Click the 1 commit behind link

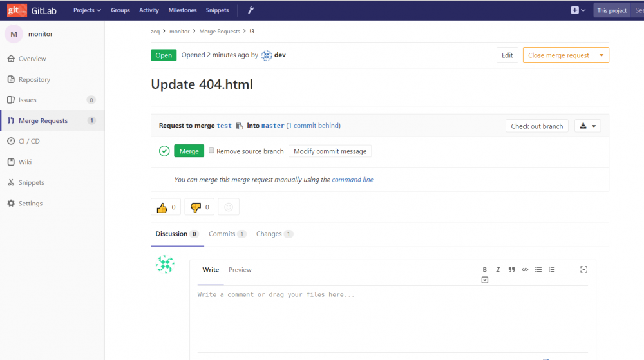[x=314, y=126]
